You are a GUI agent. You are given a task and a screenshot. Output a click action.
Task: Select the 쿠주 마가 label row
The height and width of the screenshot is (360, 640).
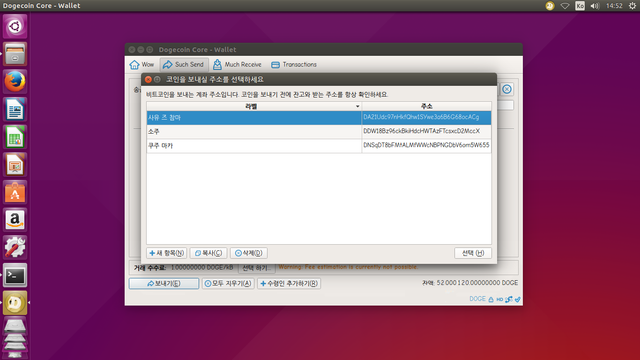[x=254, y=146]
